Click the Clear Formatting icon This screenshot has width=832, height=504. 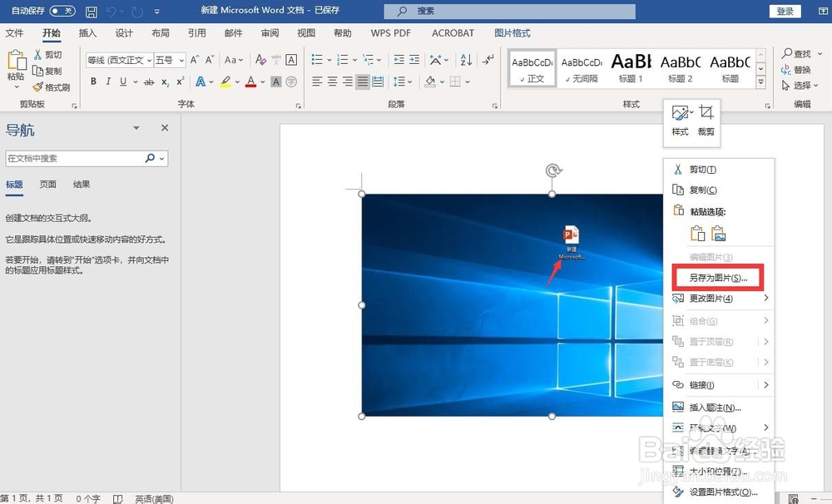click(260, 59)
